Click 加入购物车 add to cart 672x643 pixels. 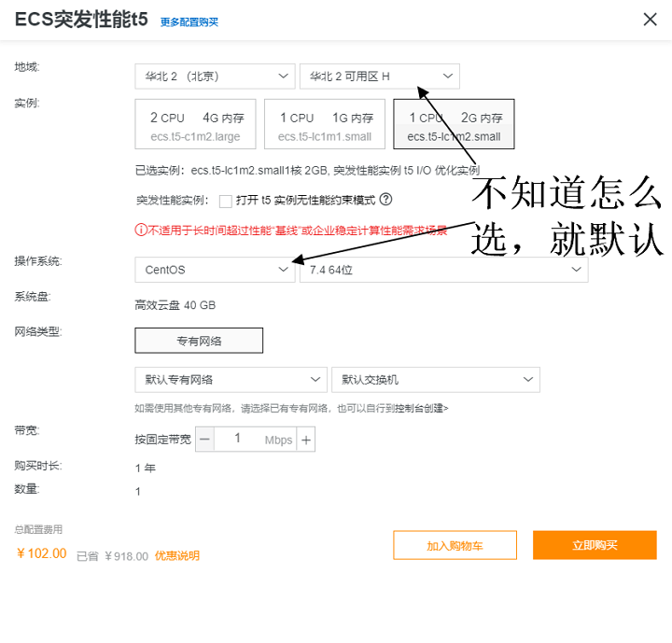point(455,545)
